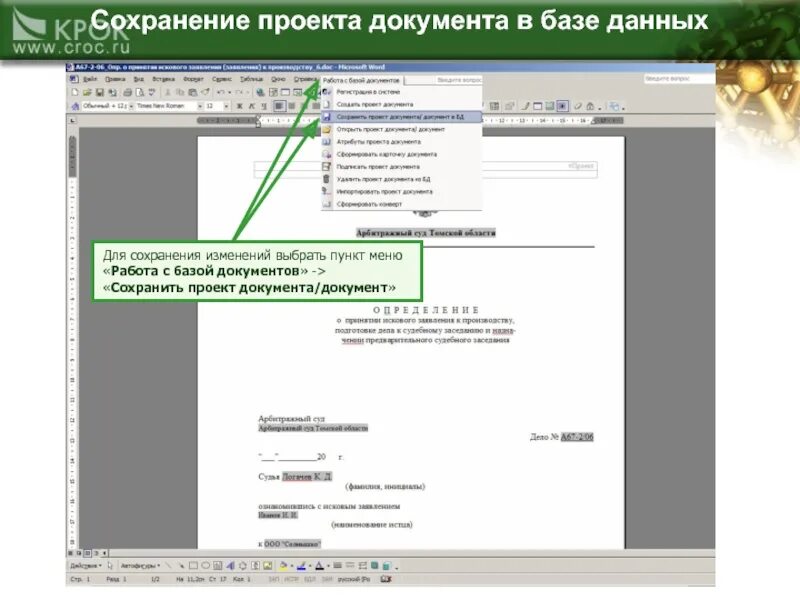800x600 pixels.
Task: Click the Align Left icon
Action: pos(279,106)
